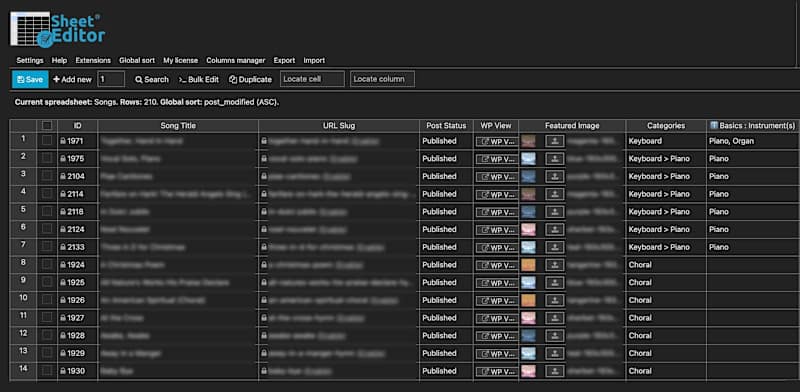Open the Columns manager menu
Screen dimensions: 800x392
click(236, 60)
